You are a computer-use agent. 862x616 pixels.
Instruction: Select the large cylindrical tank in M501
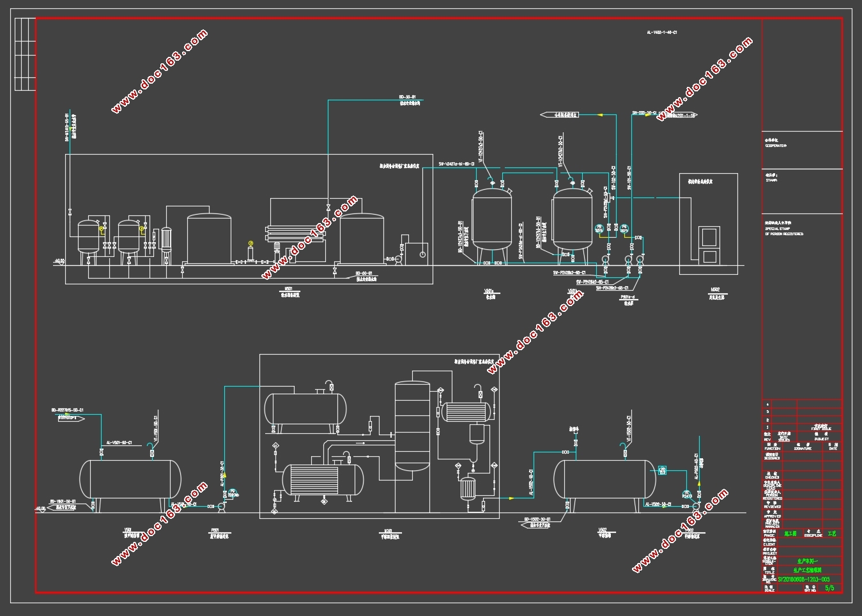209,238
